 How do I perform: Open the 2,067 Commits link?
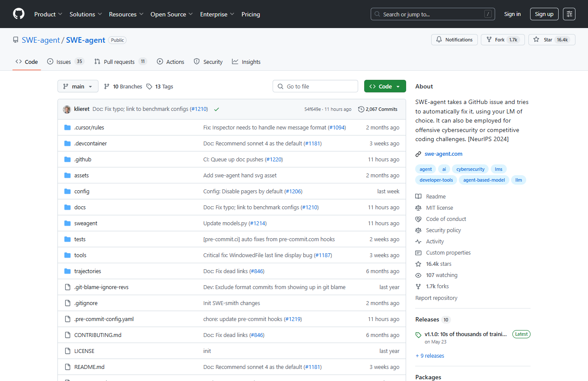[x=378, y=110]
